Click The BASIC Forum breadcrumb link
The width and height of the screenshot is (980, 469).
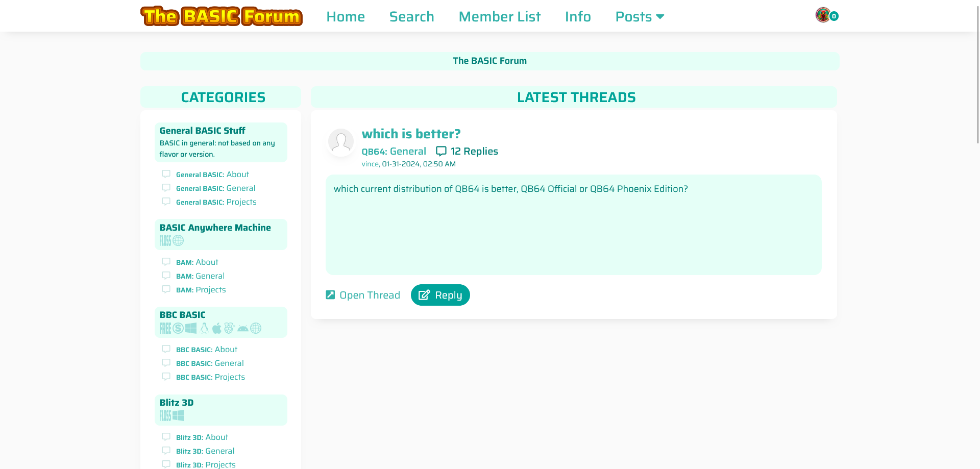coord(490,61)
